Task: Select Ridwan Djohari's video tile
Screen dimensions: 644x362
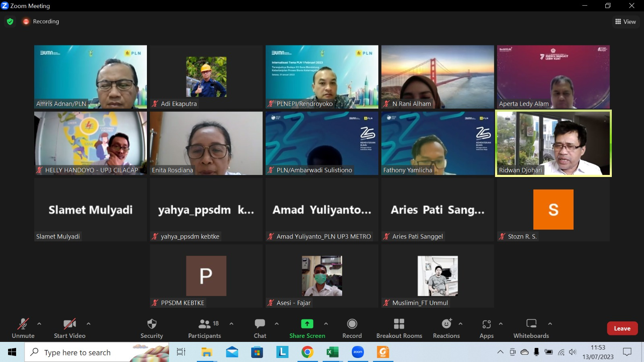Action: coord(553,143)
